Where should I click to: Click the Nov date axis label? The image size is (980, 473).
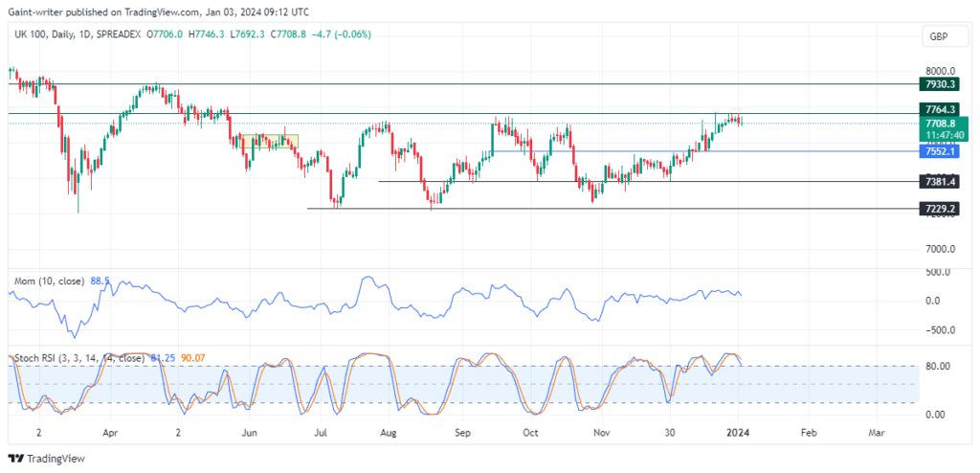[602, 433]
